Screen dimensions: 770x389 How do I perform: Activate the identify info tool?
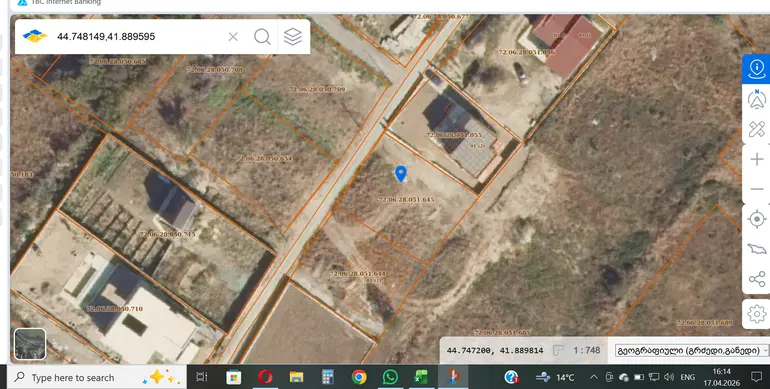[x=757, y=69]
